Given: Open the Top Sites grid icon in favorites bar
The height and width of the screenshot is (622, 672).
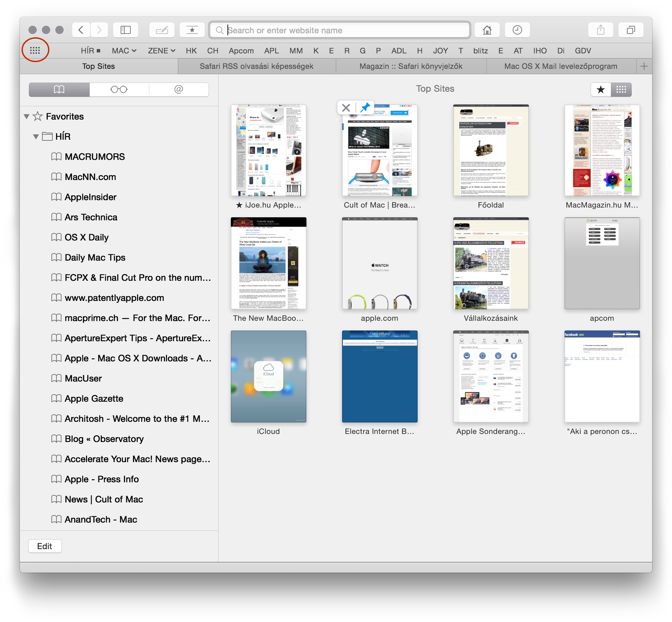Looking at the screenshot, I should coord(35,50).
